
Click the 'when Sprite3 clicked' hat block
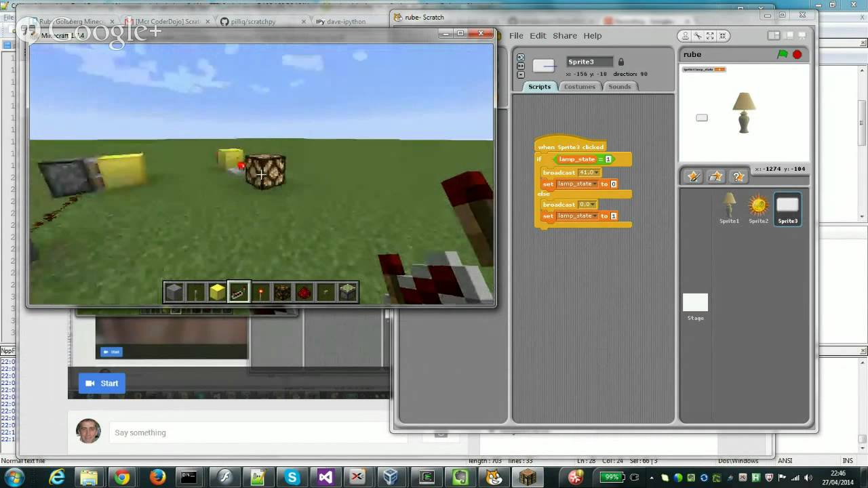[x=570, y=146]
